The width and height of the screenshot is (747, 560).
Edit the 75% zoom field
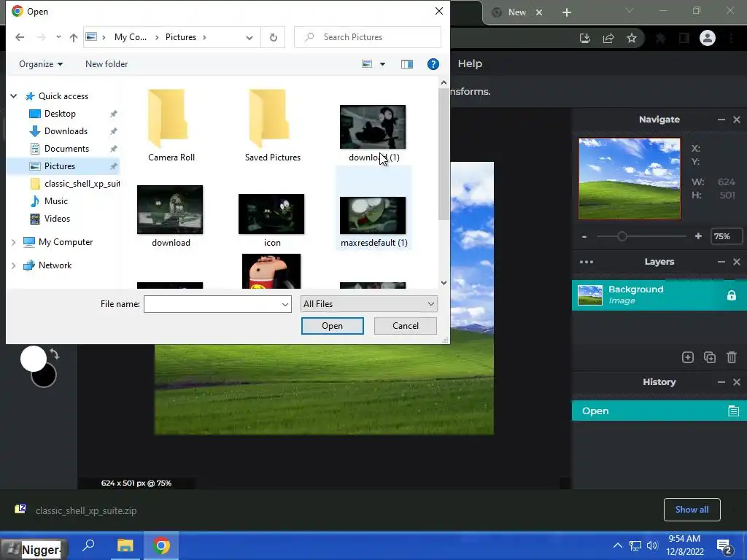[726, 237]
